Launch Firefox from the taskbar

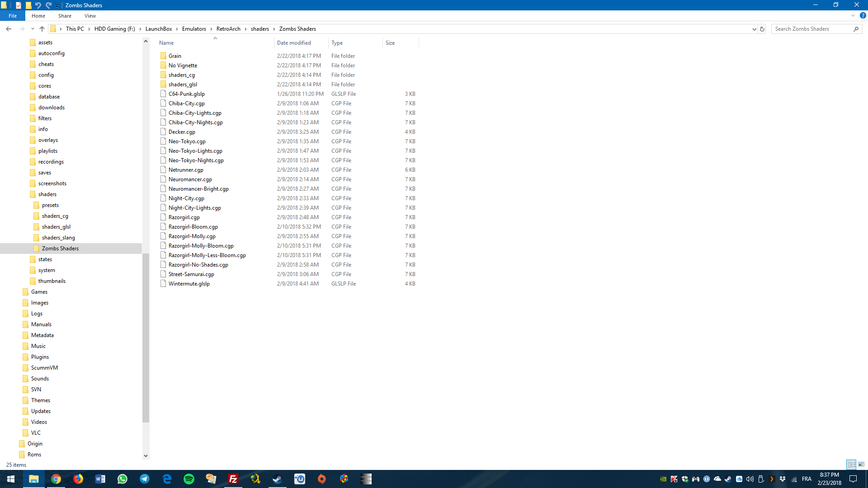[x=78, y=479]
